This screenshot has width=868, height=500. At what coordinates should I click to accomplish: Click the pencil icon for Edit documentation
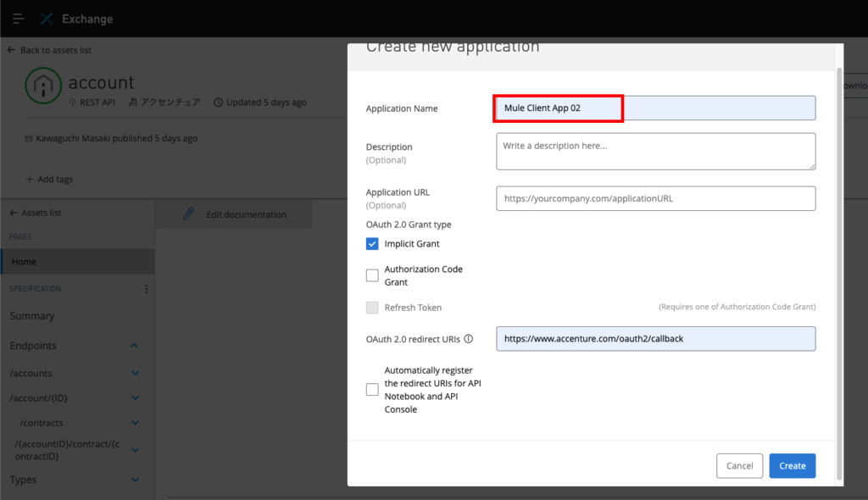(x=188, y=214)
